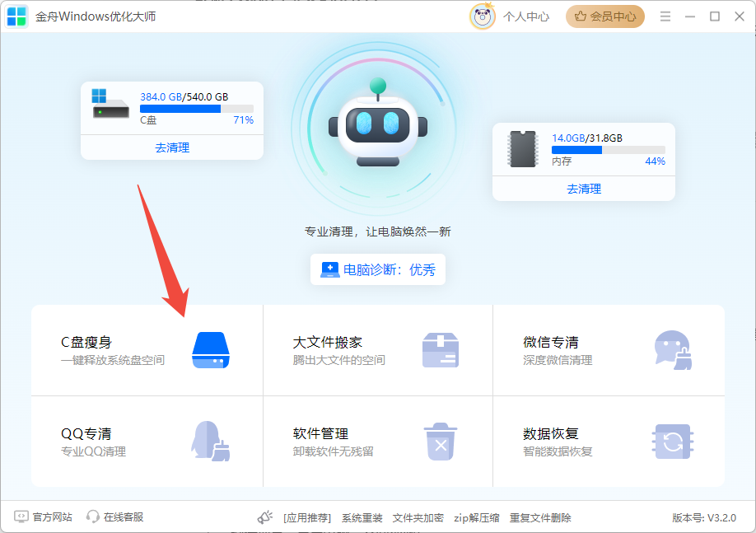Click the blue C盘瘦身 drive icon
Screen dimensions: 756x533
click(211, 350)
